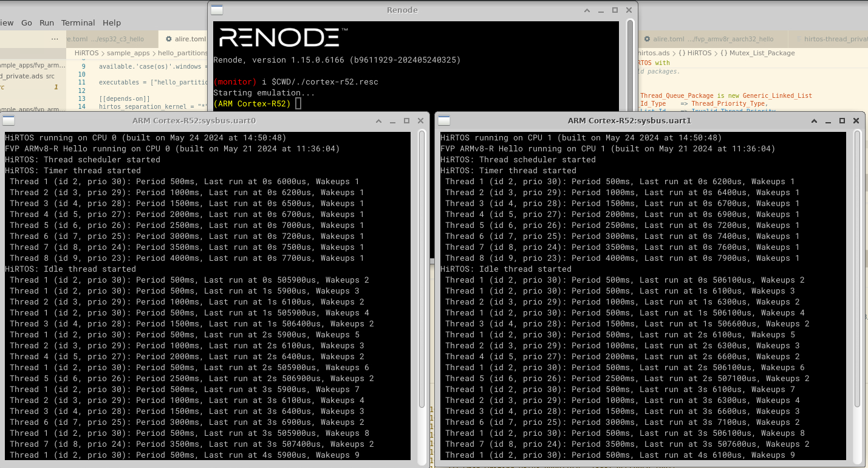Roll up the Renode window with its arrow button
The image size is (868, 468).
(586, 10)
